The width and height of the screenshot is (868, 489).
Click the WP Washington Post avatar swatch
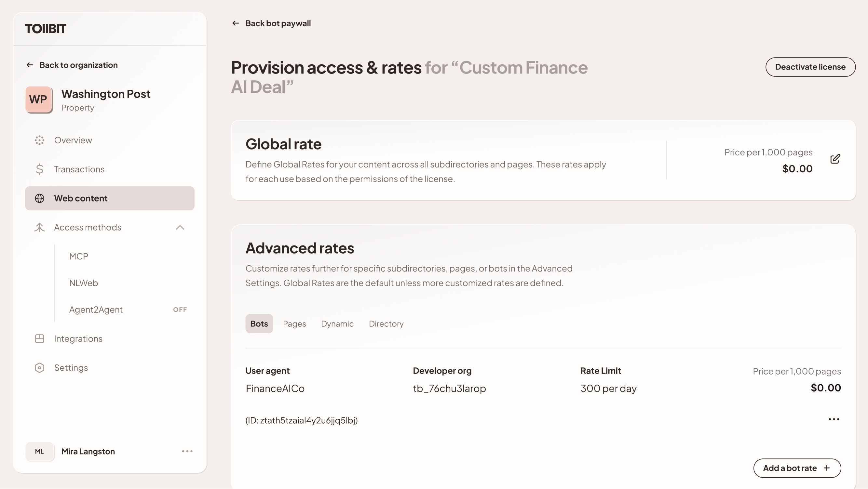[x=39, y=99]
